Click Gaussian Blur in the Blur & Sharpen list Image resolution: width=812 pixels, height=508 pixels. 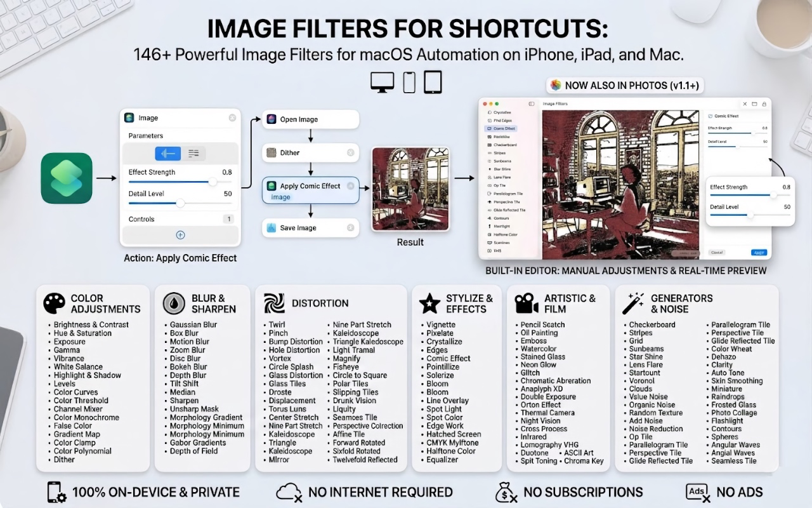click(x=193, y=325)
